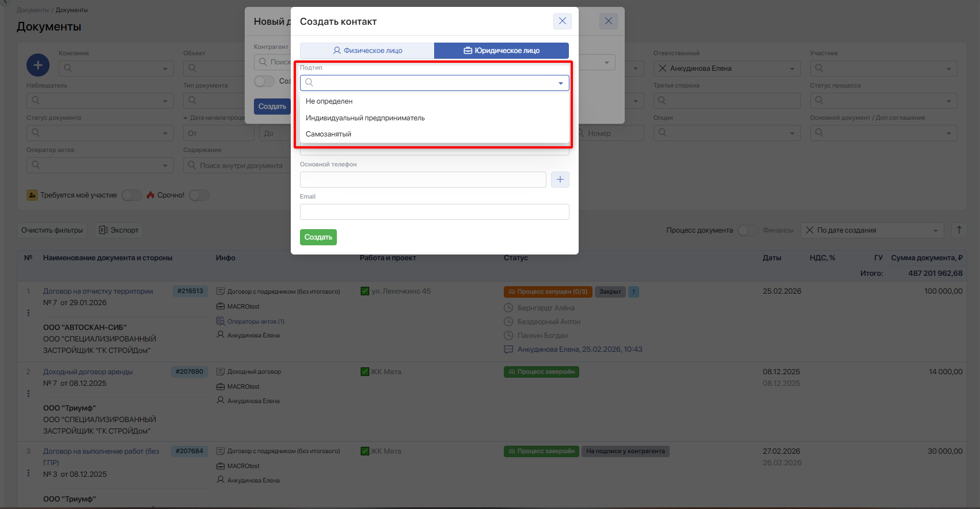Click the blue exclamation badge in status
The height and width of the screenshot is (509, 980).
click(x=633, y=292)
